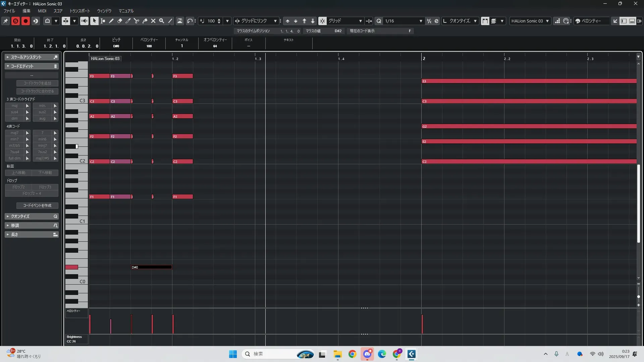Select the Zoom magnifier tool
The image size is (644, 362).
[x=162, y=21]
